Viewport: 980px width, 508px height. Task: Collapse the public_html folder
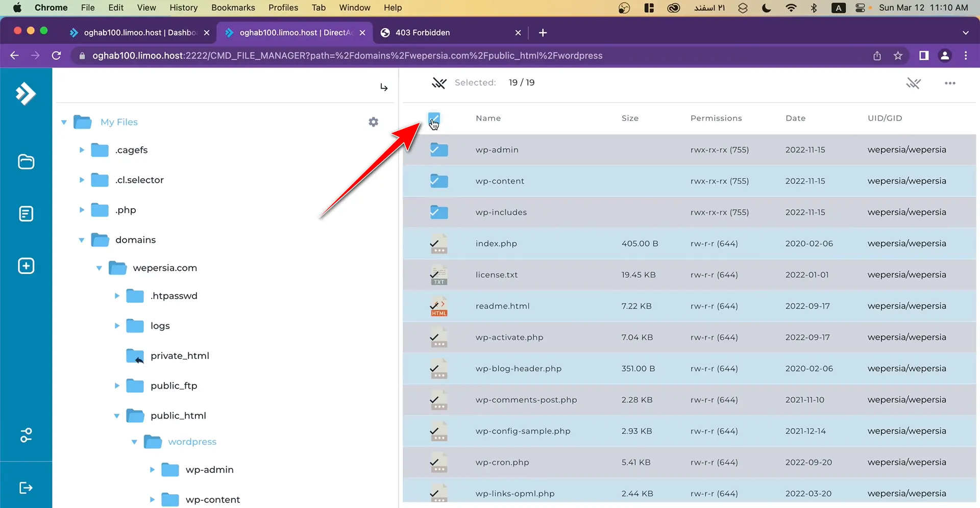click(117, 416)
